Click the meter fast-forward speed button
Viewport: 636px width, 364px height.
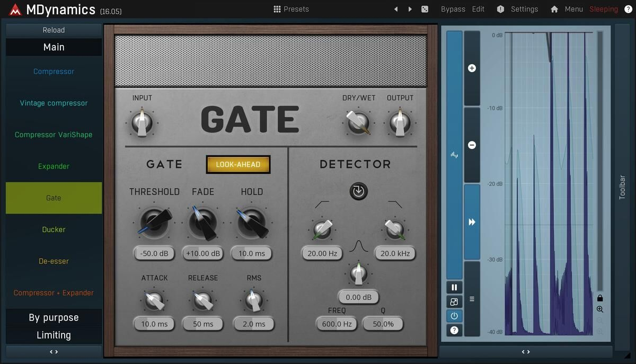[x=472, y=222]
